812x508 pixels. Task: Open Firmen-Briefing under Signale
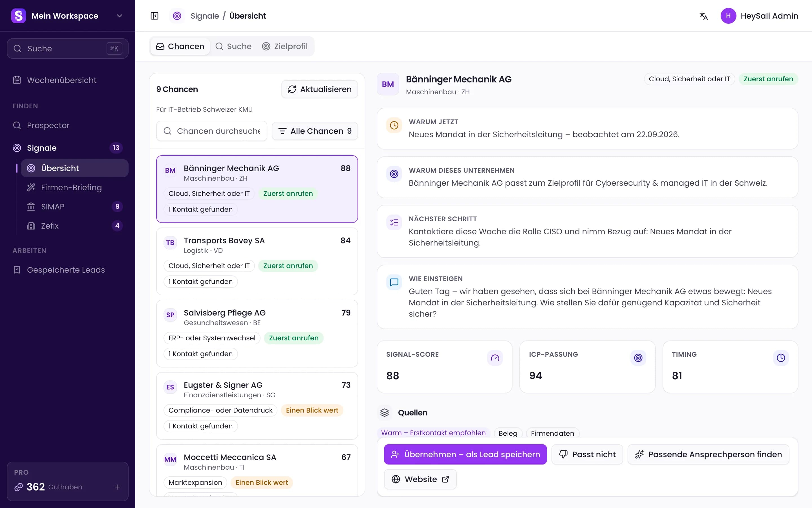(74, 187)
